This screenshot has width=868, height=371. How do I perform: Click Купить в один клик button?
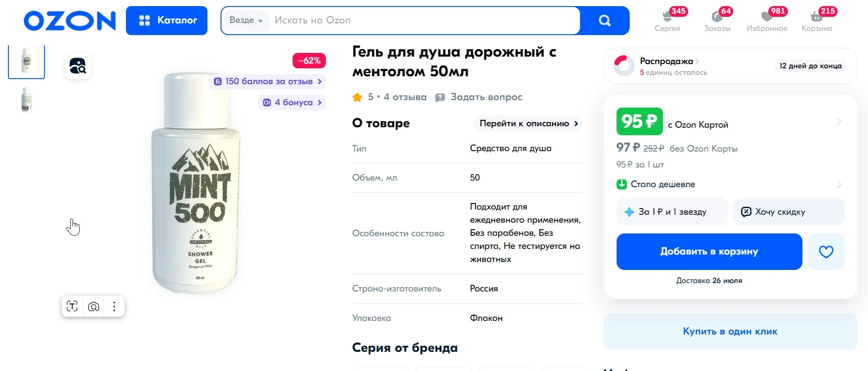[730, 332]
